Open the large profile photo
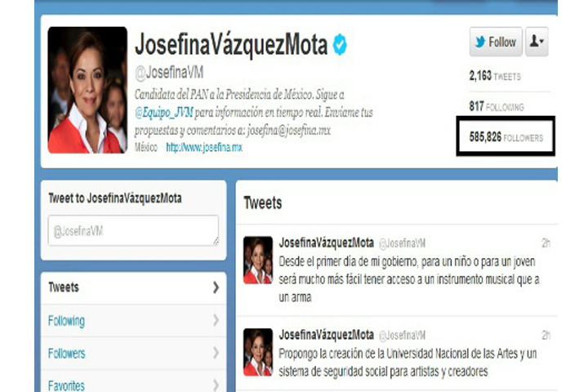This screenshot has height=392, width=588. (x=87, y=90)
